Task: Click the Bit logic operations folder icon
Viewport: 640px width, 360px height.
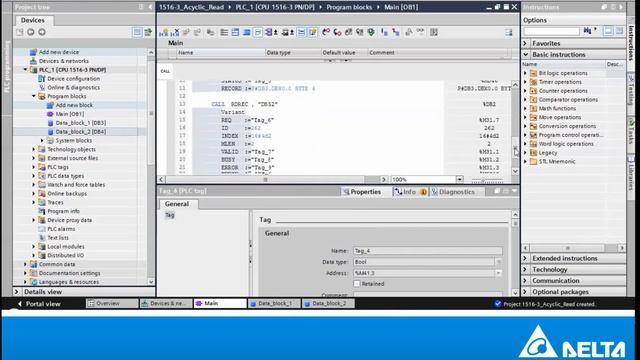Action: [533, 73]
